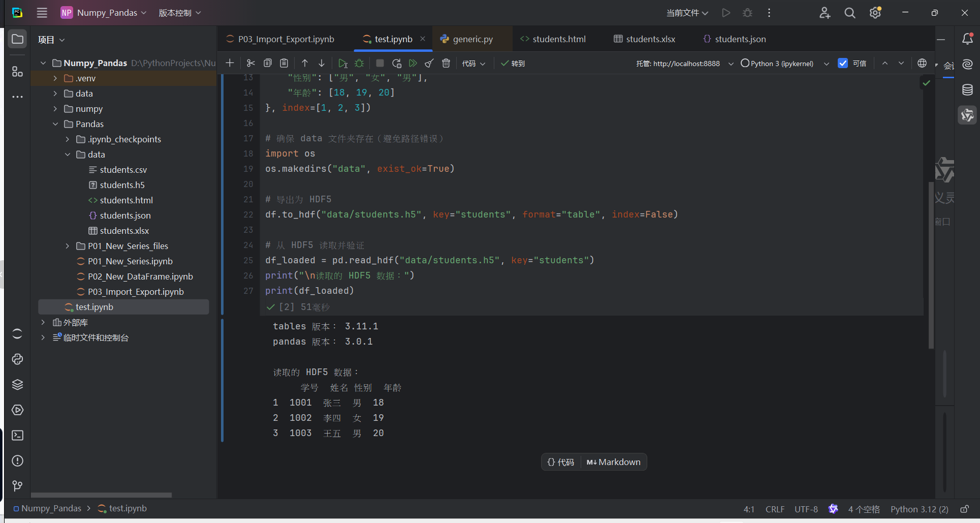Expand the external libraries node

pyautogui.click(x=43, y=322)
